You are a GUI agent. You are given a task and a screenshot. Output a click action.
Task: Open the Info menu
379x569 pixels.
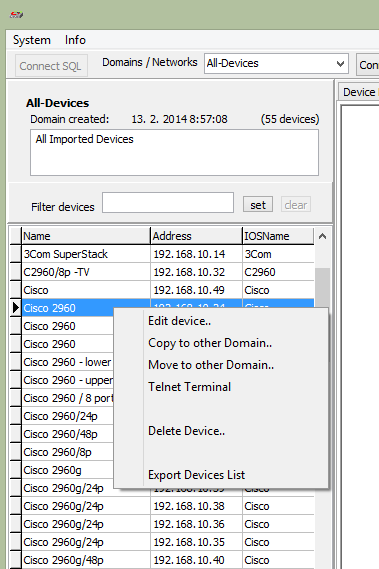pyautogui.click(x=75, y=40)
